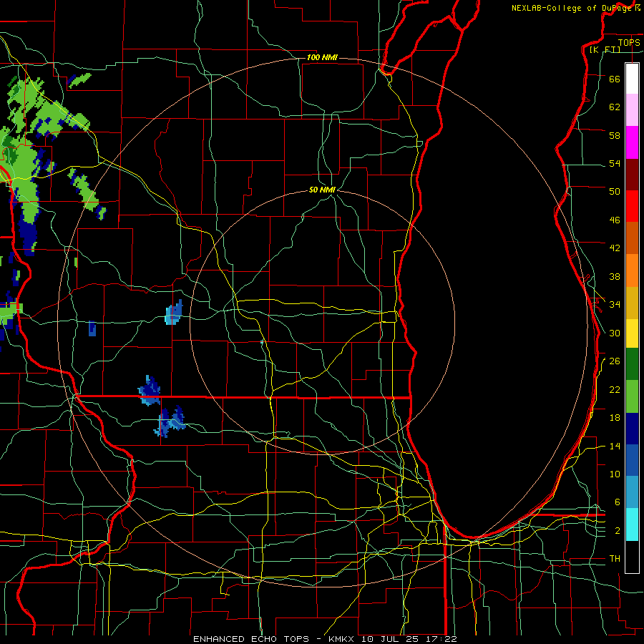Select the dark red (maroon) legend swatch
The height and width of the screenshot is (644, 644).
click(632, 175)
